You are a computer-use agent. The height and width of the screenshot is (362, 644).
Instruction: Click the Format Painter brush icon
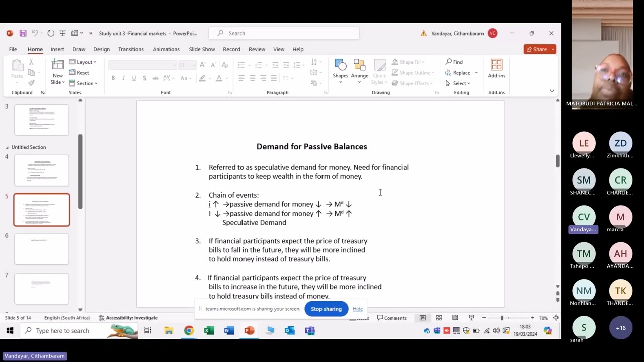31,83
